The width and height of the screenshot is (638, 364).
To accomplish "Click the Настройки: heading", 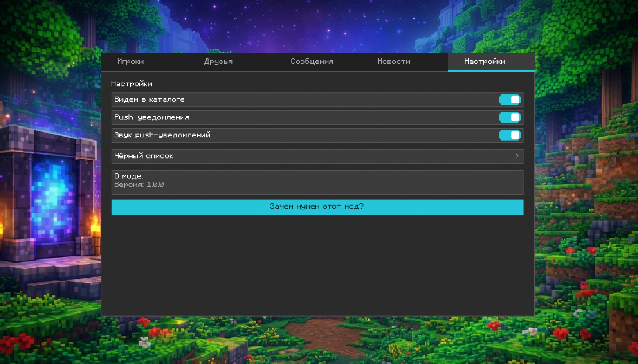I will pos(133,84).
